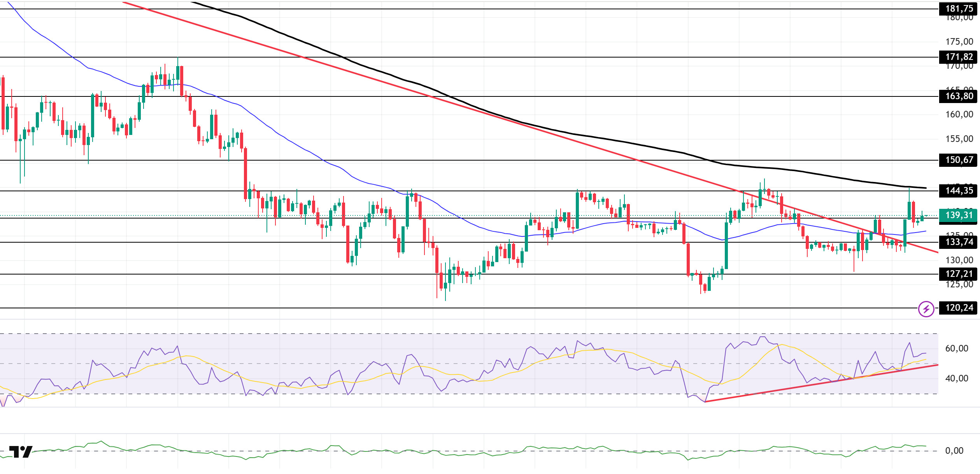Click the 163,80 horizontal line label
This screenshot has height=474, width=980.
[x=959, y=96]
